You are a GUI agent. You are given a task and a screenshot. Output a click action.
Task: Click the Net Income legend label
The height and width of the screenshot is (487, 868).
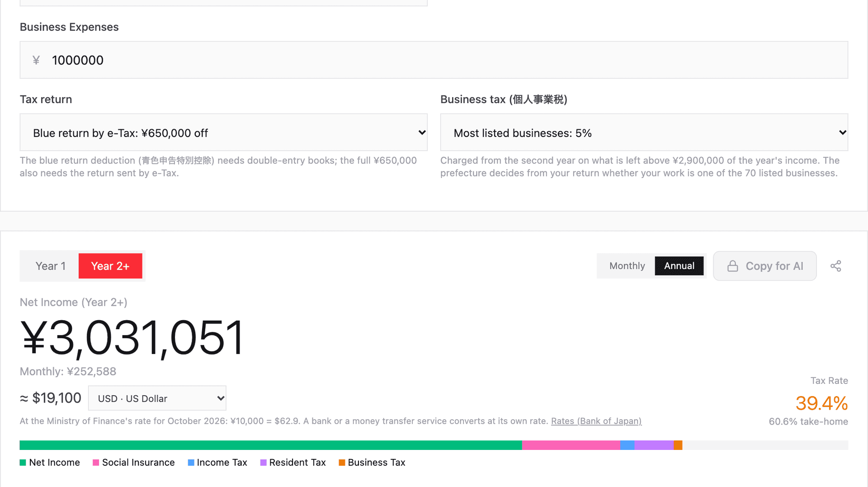coord(54,463)
